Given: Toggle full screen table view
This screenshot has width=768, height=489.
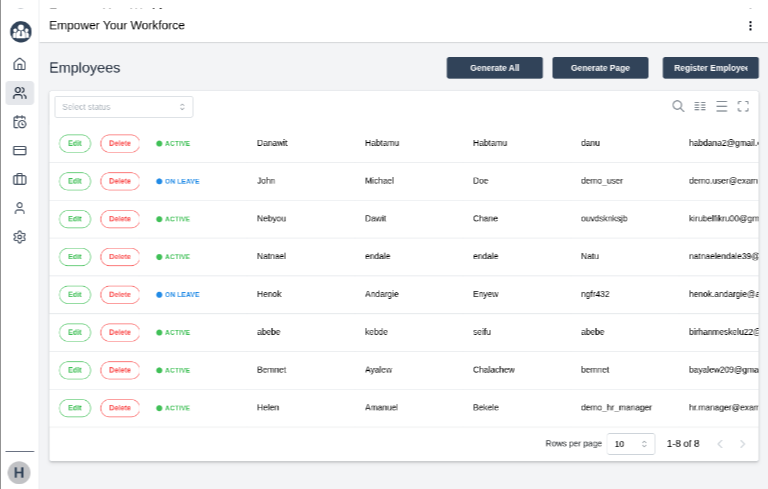Looking at the screenshot, I should pos(743,106).
